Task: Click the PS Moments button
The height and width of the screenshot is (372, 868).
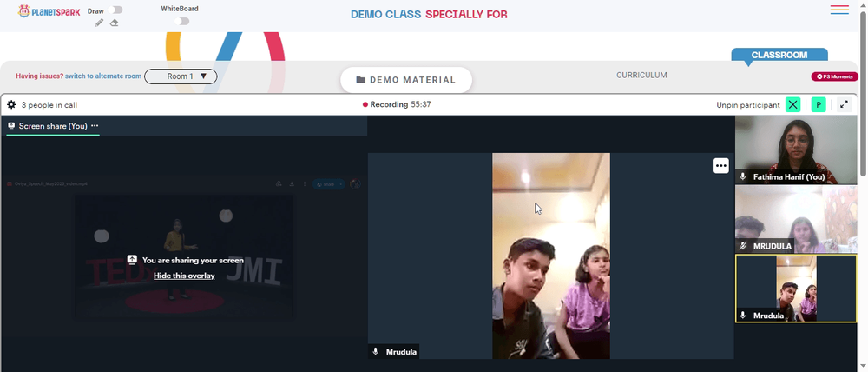Action: click(x=835, y=76)
